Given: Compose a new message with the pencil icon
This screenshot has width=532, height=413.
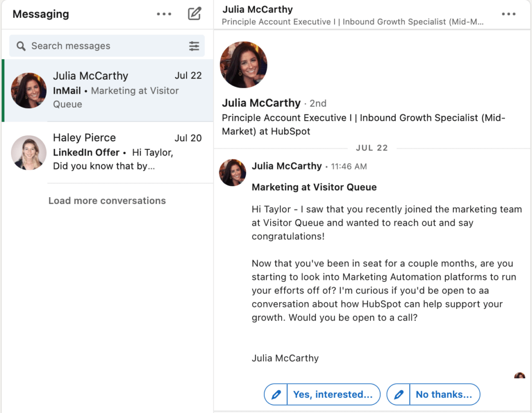Looking at the screenshot, I should coord(194,14).
